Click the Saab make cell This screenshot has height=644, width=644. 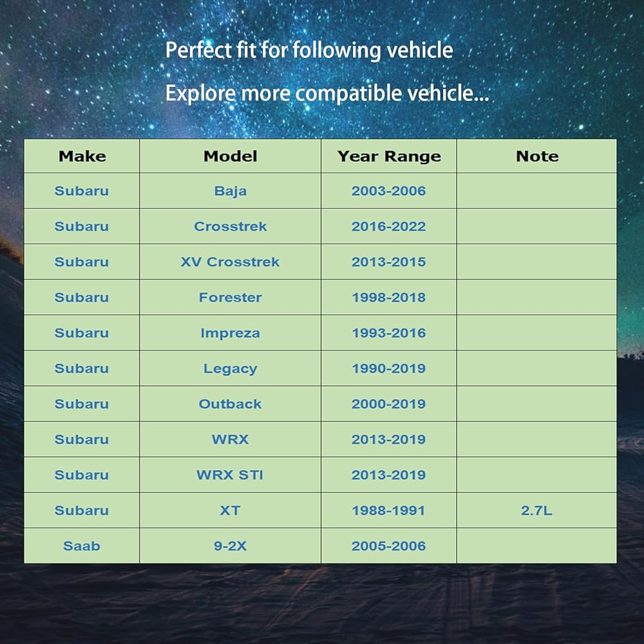click(82, 546)
